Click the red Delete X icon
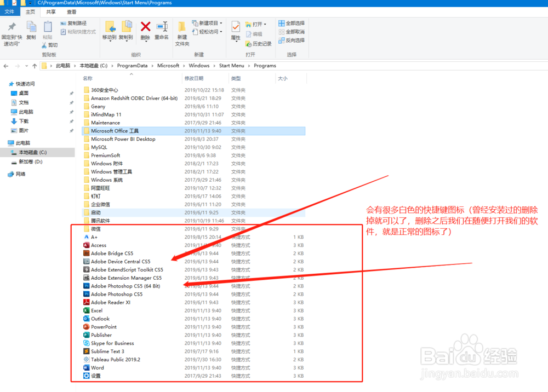This screenshot has height=392, width=548. click(145, 26)
